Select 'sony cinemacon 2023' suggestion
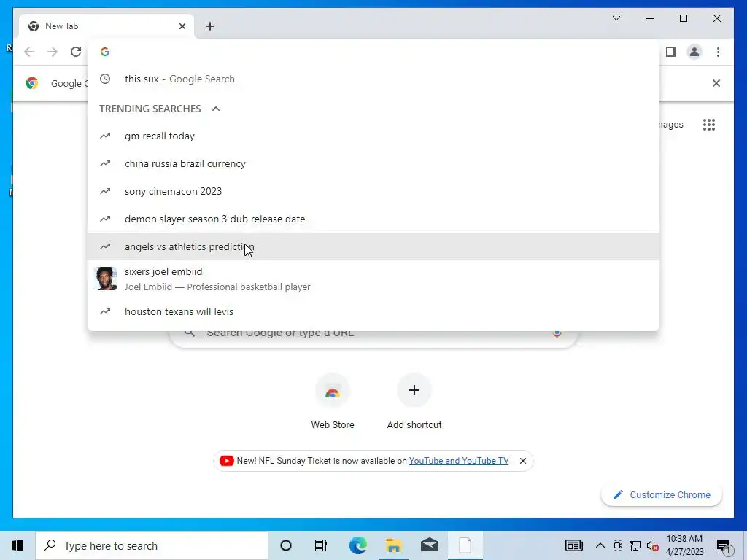747x560 pixels. [373, 192]
